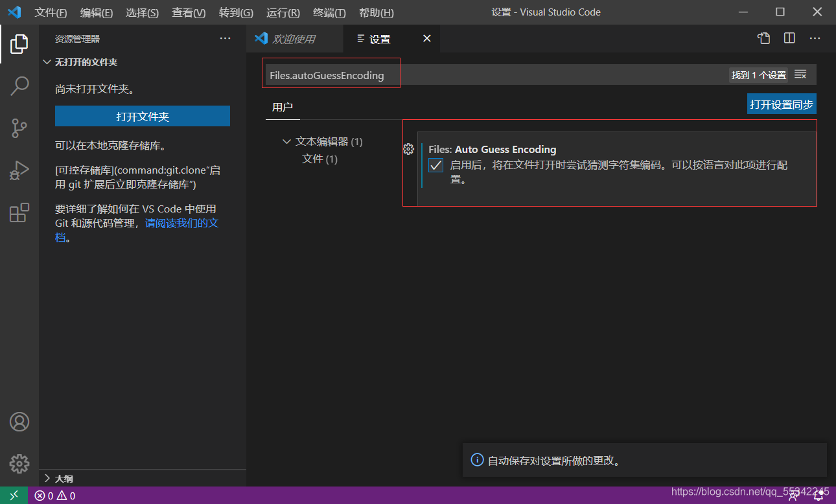Open the 查看(V) menu

(189, 12)
